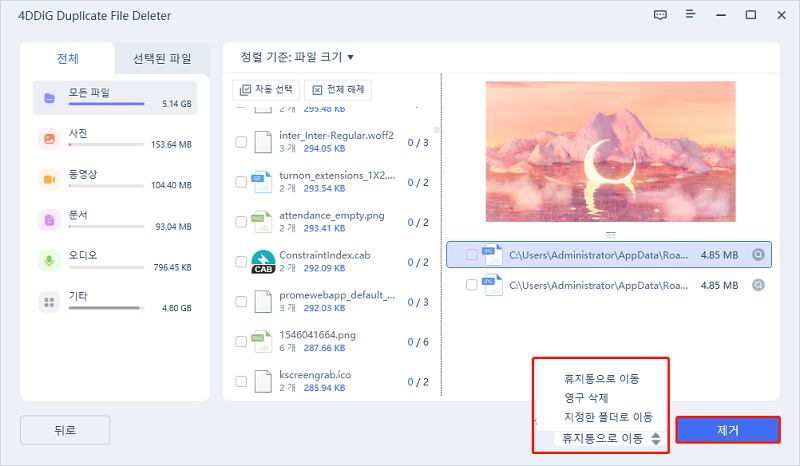Choose 지정한 폴더로 이동 from popup menu
The image size is (800, 466).
(608, 417)
